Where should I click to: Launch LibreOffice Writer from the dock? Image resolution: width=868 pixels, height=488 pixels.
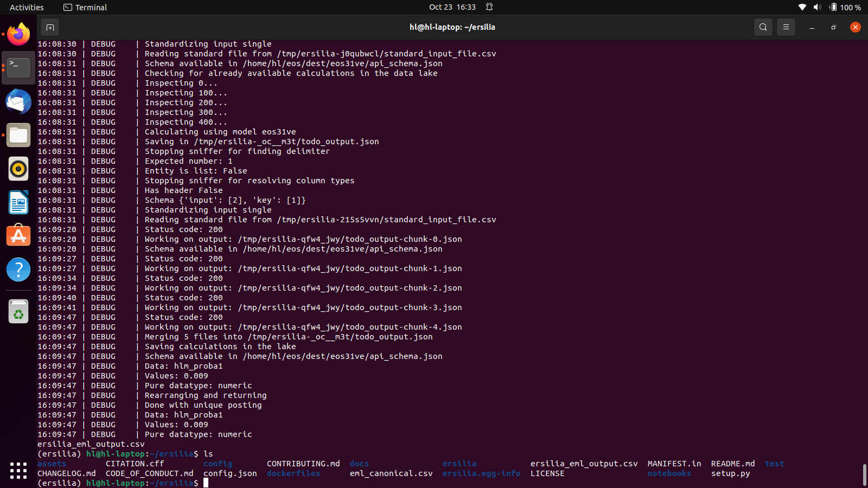point(18,202)
